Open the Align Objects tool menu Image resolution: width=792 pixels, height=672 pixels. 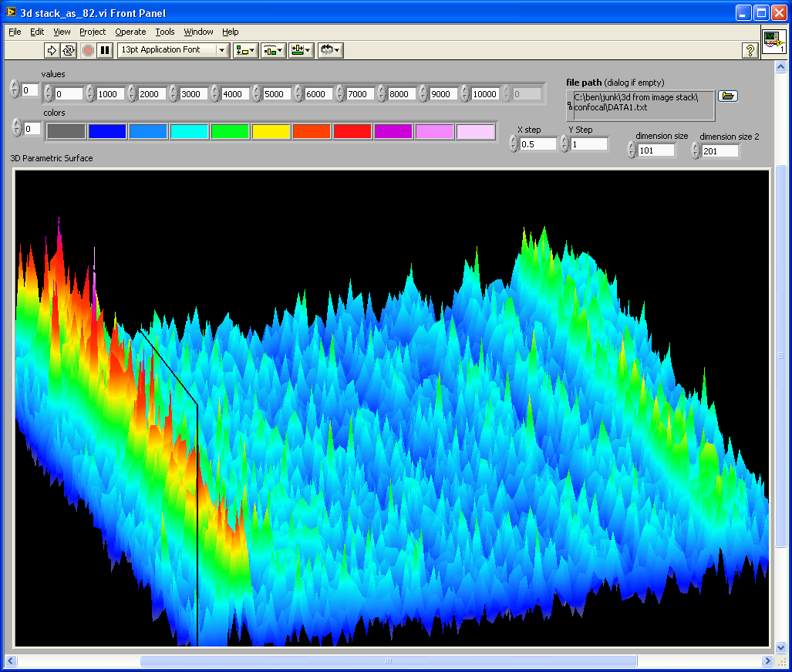[245, 50]
